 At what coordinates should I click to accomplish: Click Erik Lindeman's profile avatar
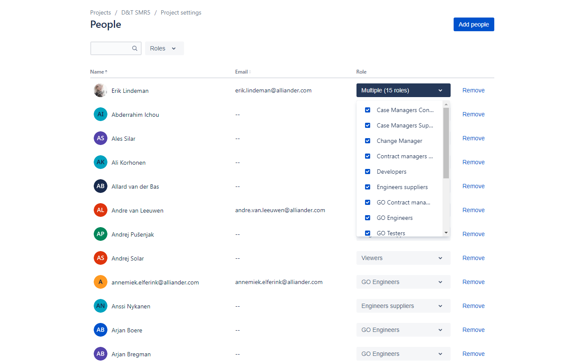click(x=101, y=90)
